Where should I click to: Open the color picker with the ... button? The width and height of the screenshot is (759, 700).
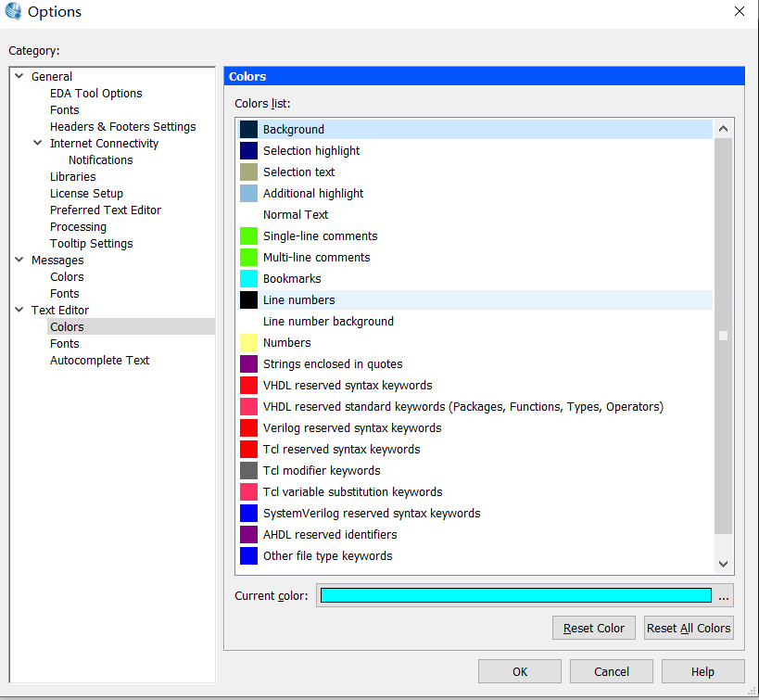point(724,595)
